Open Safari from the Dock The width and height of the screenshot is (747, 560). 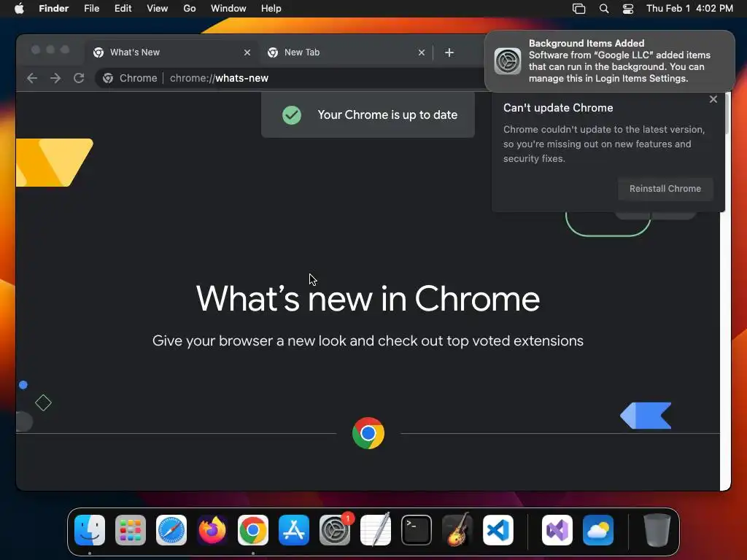click(x=171, y=530)
